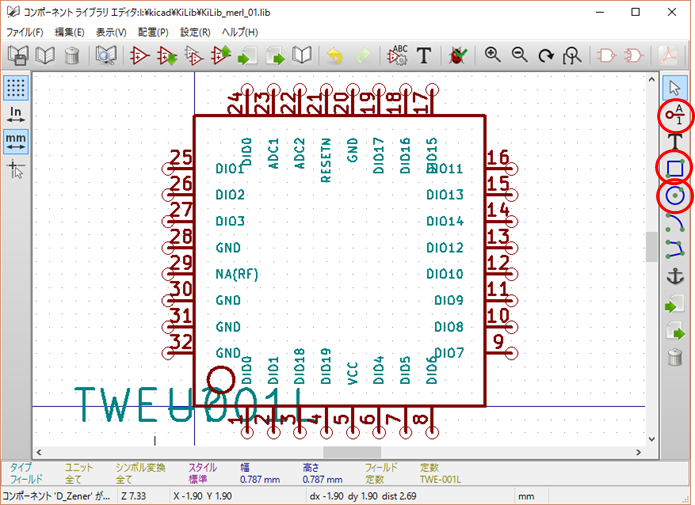Click the scroll right arrow
The image size is (695, 505).
pyautogui.click(x=639, y=452)
